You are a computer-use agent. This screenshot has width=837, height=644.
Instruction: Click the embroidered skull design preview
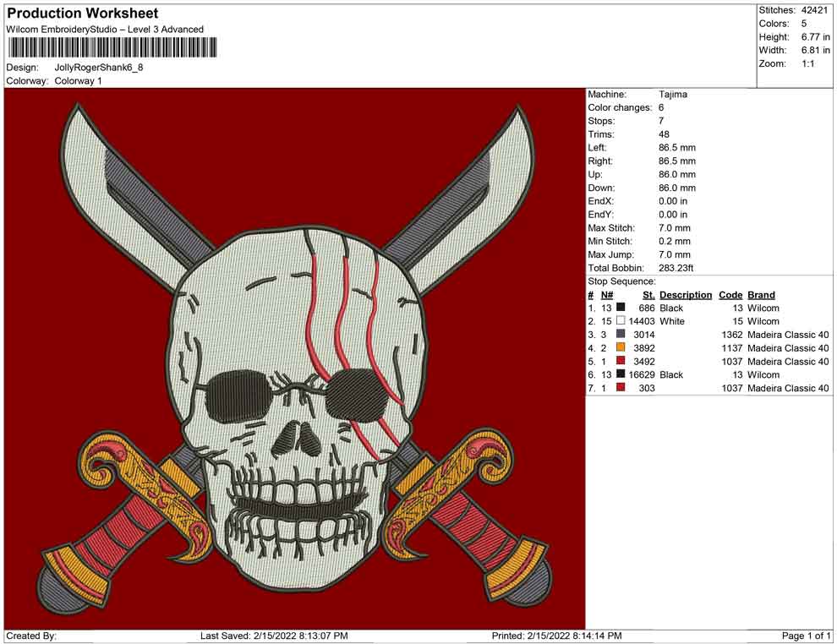(x=295, y=358)
